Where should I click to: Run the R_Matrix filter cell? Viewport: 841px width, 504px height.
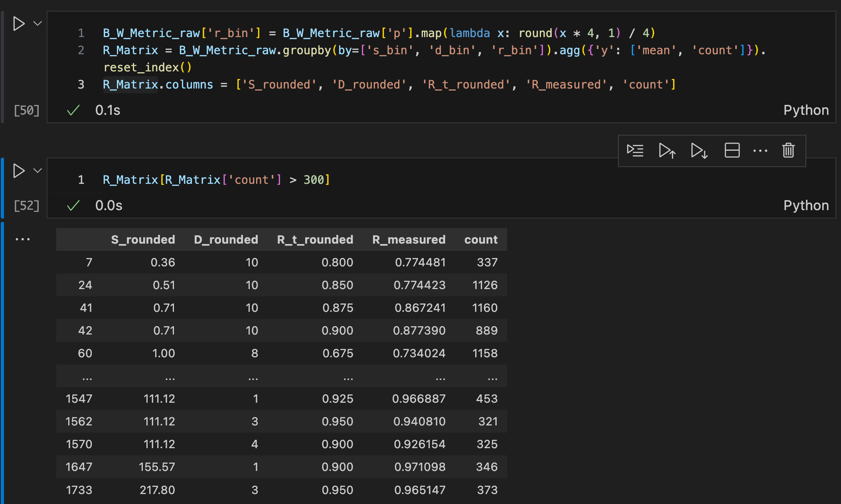pyautogui.click(x=18, y=171)
